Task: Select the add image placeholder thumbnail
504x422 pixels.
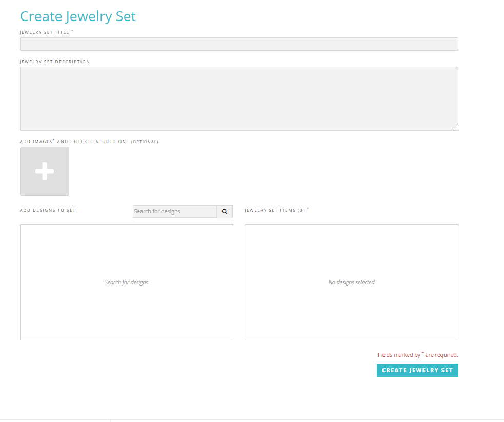Action: [x=44, y=171]
